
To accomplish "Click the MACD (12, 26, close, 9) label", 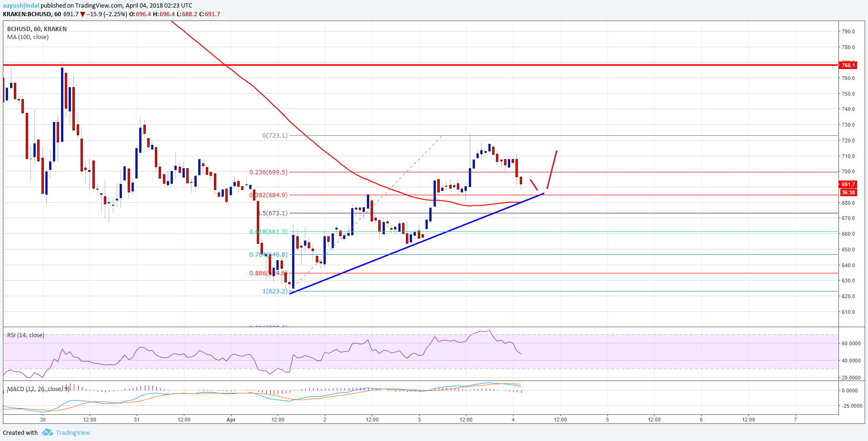I will pos(38,389).
